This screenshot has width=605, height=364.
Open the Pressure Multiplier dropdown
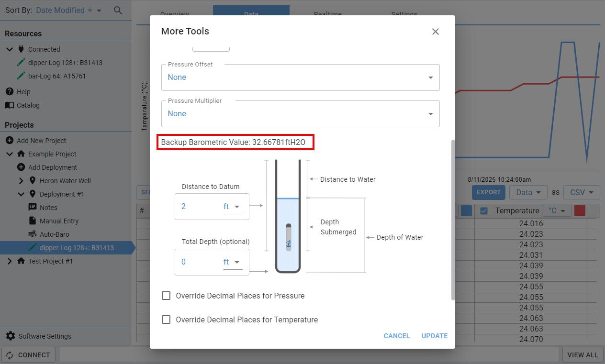(x=300, y=114)
